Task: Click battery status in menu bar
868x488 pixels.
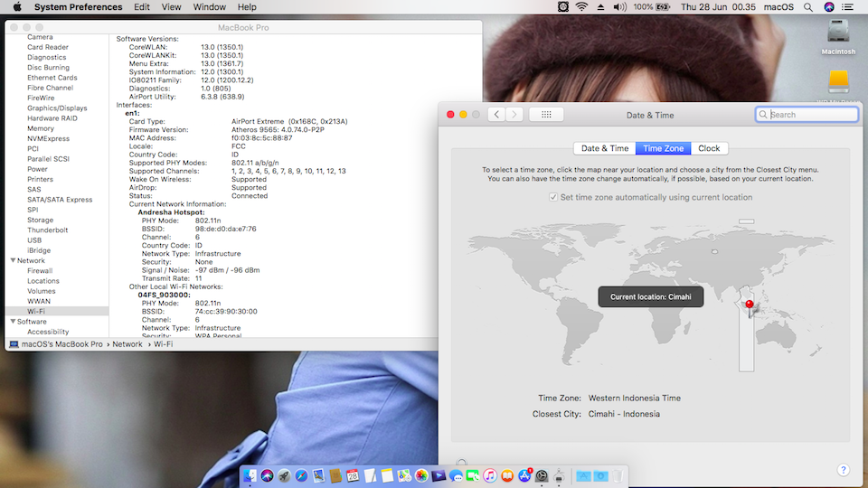Action: coord(652,7)
